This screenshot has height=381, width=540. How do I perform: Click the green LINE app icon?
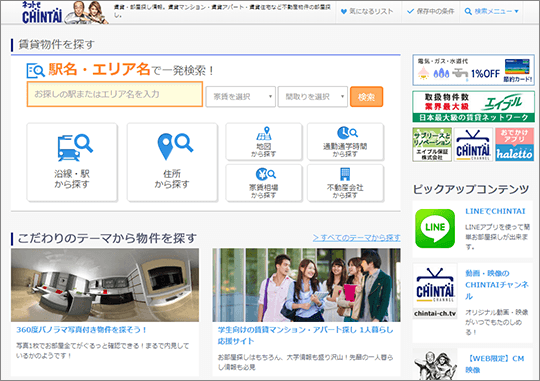tap(435, 228)
